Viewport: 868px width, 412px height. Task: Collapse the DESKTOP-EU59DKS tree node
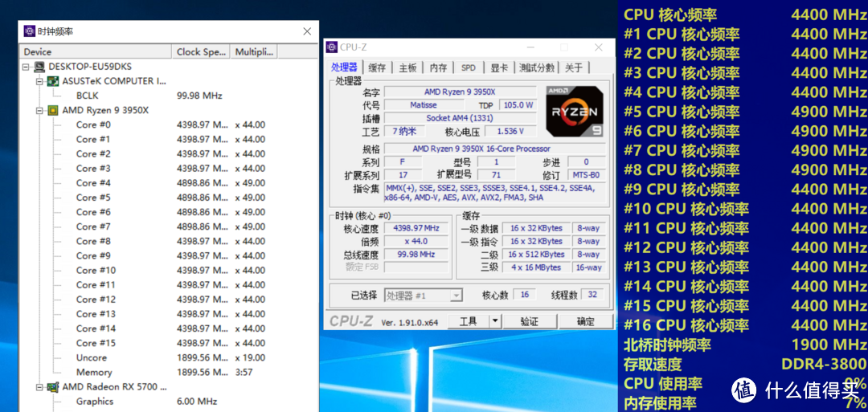point(26,67)
